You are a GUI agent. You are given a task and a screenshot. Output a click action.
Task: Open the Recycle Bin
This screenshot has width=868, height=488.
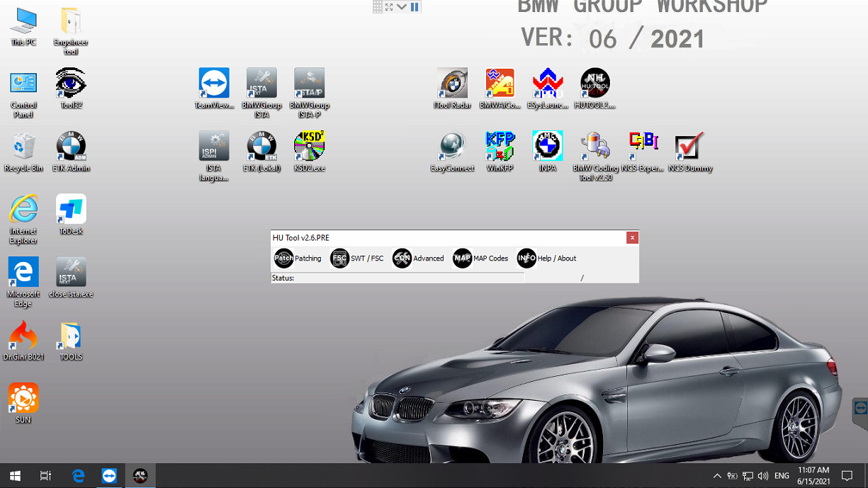[x=23, y=152]
